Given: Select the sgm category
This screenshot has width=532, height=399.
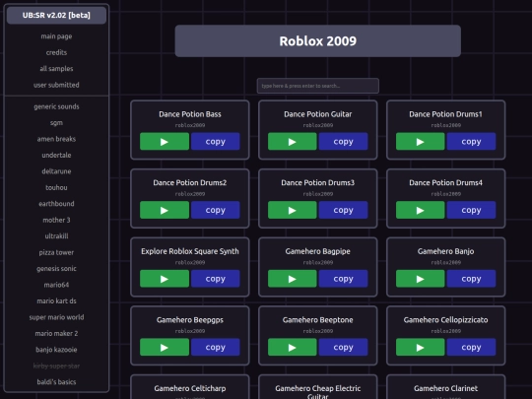Looking at the screenshot, I should [56, 123].
